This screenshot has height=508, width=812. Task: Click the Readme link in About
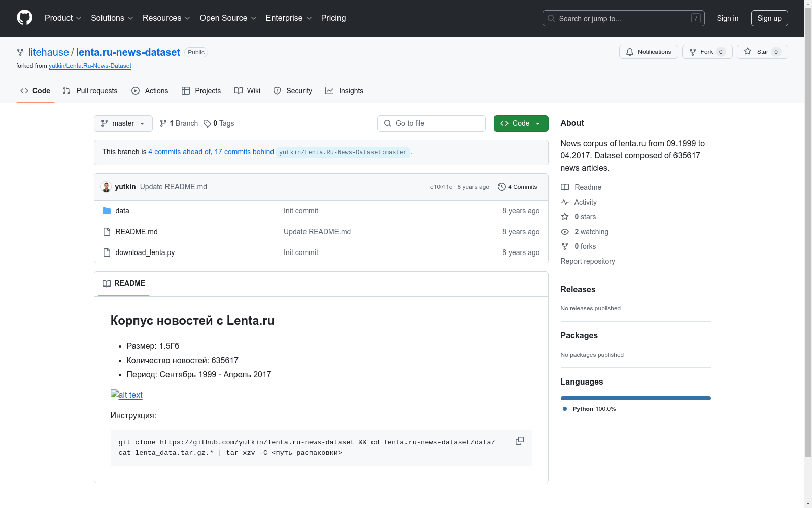[581, 187]
